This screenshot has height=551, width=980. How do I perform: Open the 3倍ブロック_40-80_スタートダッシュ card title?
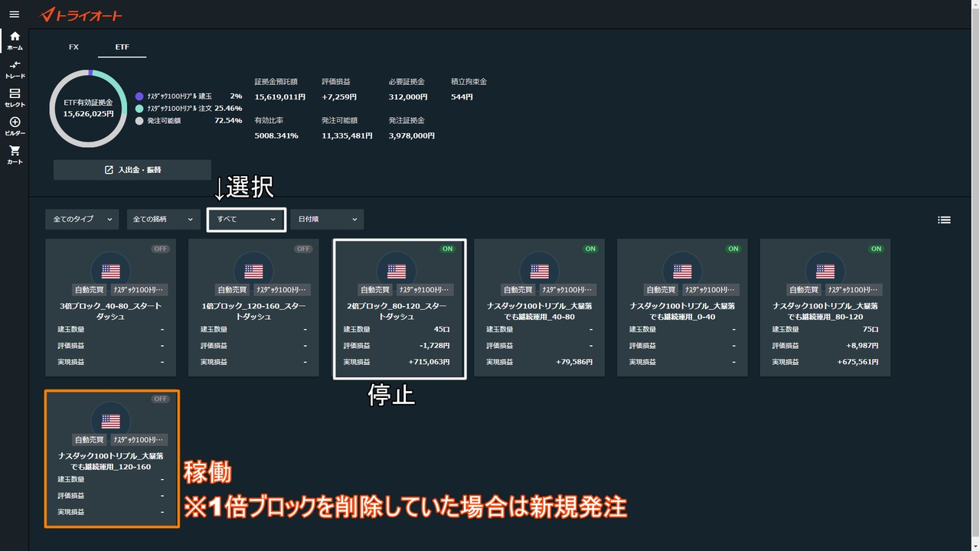[x=111, y=311]
